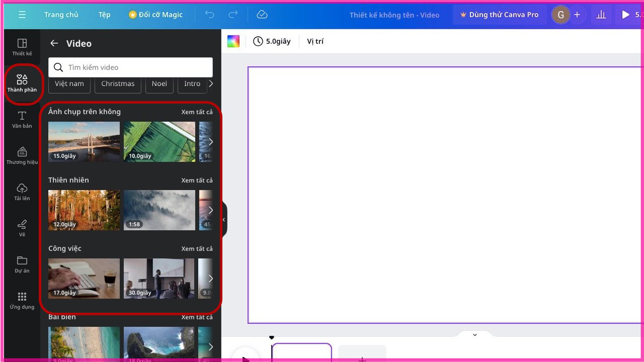Insert the 9.0 giây aerial beach video
The width and height of the screenshot is (644, 362).
click(84, 343)
